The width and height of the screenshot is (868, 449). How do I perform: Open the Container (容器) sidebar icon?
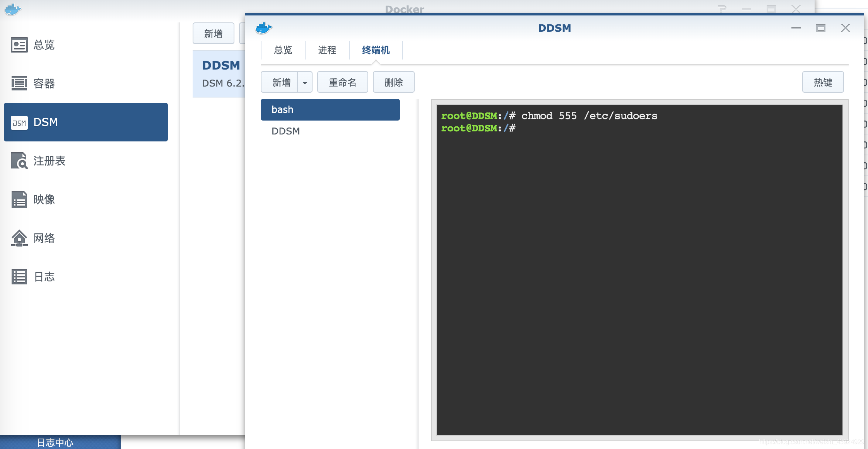click(19, 83)
